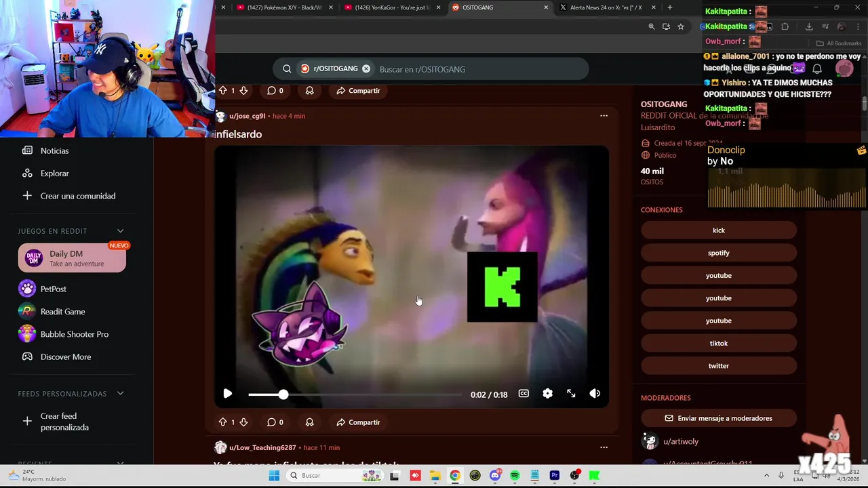Switch to the YonKaGor YouTube tab
This screenshot has height=488, width=868.
393,7
